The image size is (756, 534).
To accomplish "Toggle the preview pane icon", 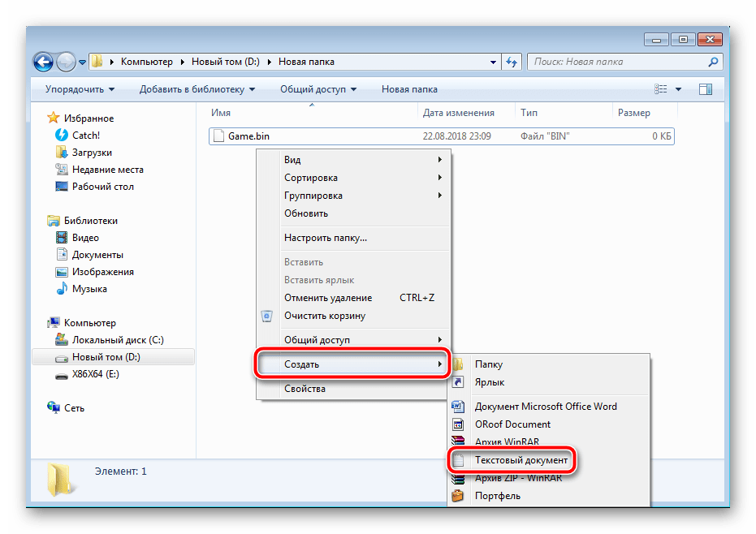I will point(705,89).
